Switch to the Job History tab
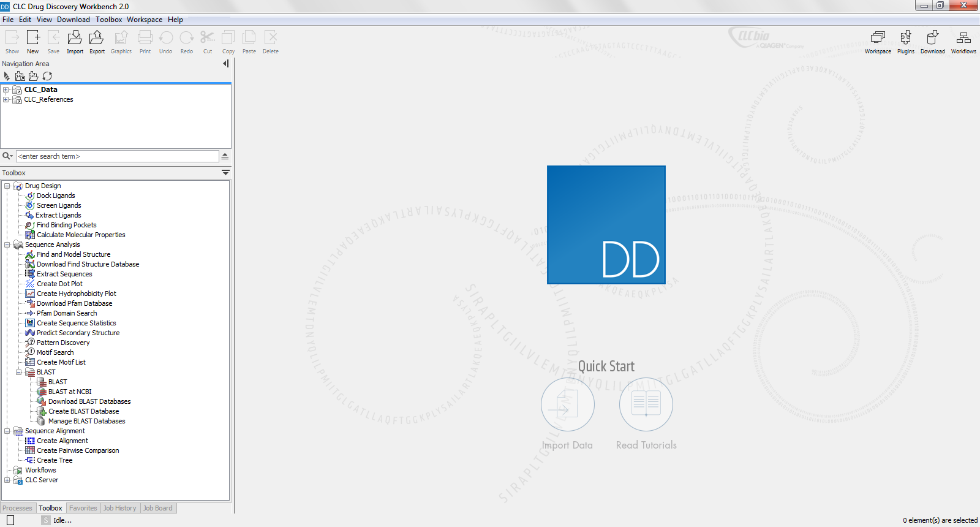This screenshot has width=980, height=527. click(120, 508)
